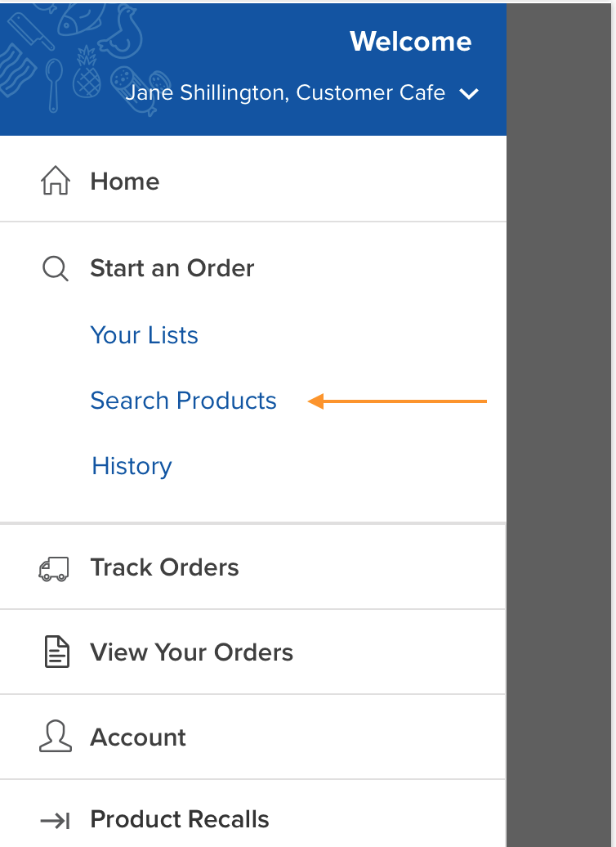Click the delivery truck icon
This screenshot has height=847, width=616.
point(54,569)
